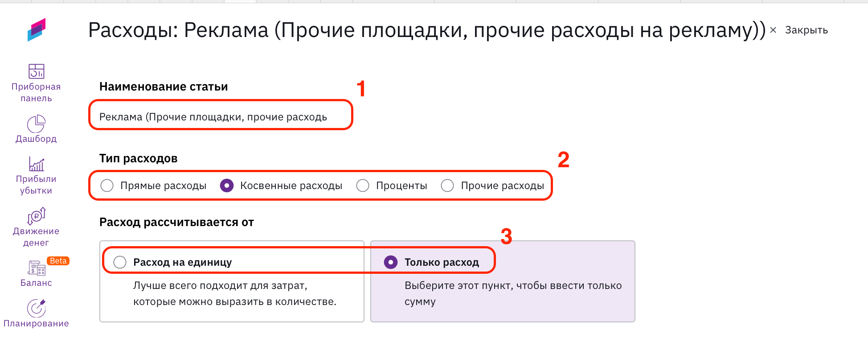Open the Дашборд pie chart icon
The height and width of the screenshot is (338, 868).
point(36,124)
